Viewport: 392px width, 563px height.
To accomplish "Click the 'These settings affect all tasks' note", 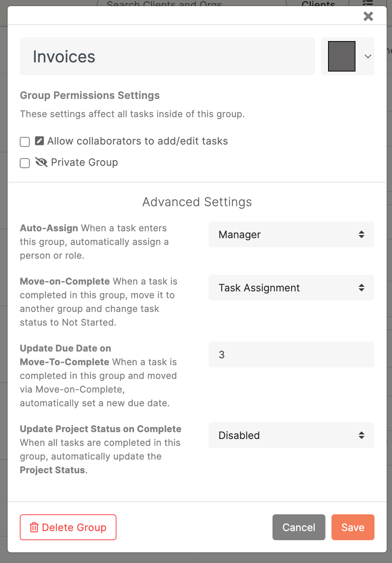I will [132, 114].
